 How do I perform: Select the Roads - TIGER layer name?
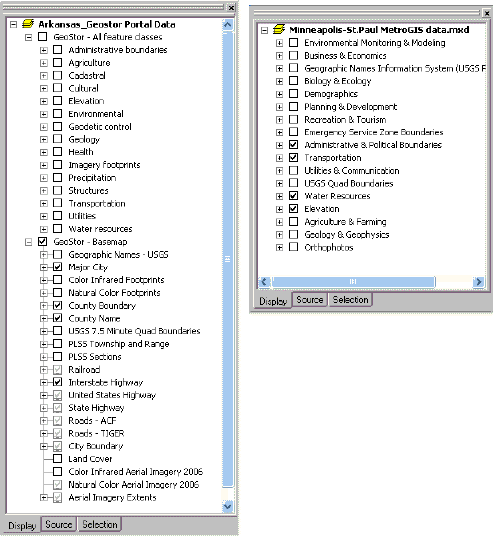(96, 433)
